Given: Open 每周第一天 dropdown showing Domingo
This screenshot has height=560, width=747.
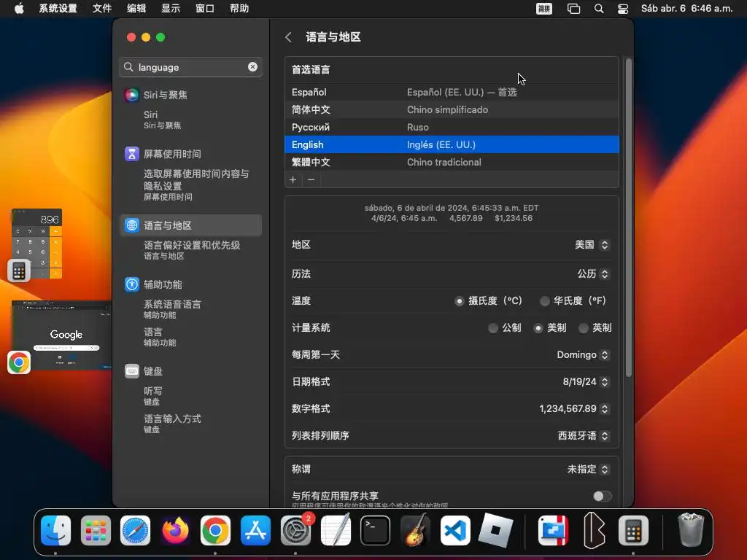Looking at the screenshot, I should point(583,355).
